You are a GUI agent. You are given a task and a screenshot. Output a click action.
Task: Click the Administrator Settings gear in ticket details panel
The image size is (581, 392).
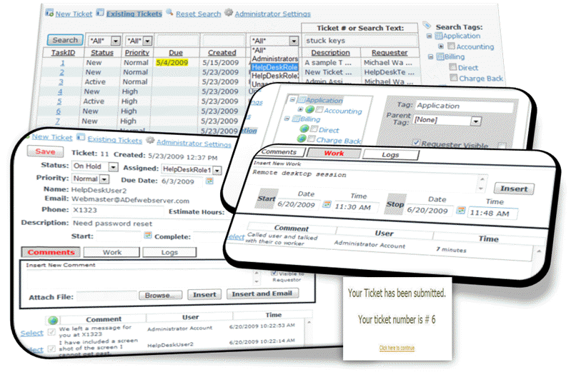pyautogui.click(x=150, y=140)
